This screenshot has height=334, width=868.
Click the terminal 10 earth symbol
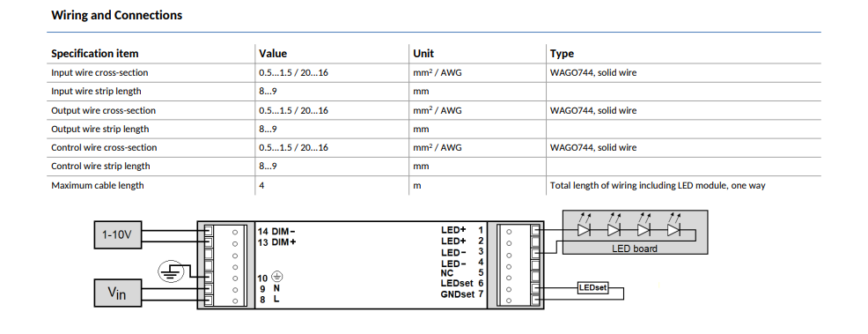point(278,278)
